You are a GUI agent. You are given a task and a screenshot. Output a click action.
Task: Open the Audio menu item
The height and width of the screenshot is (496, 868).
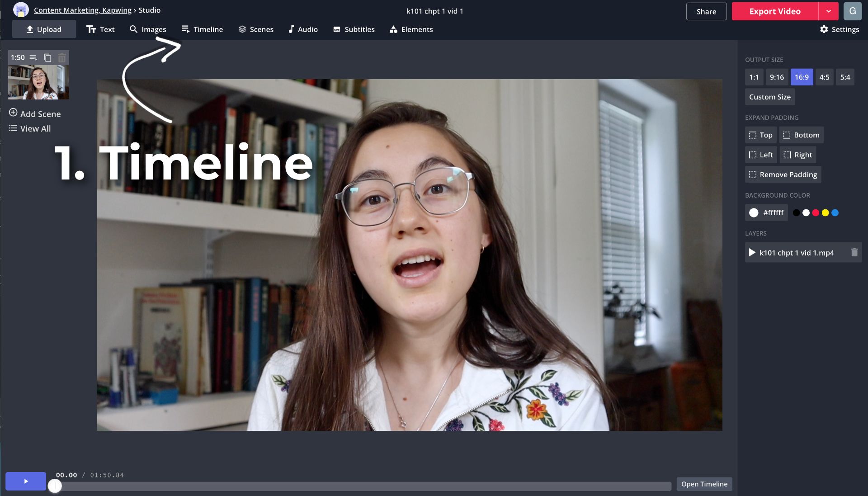tap(303, 29)
